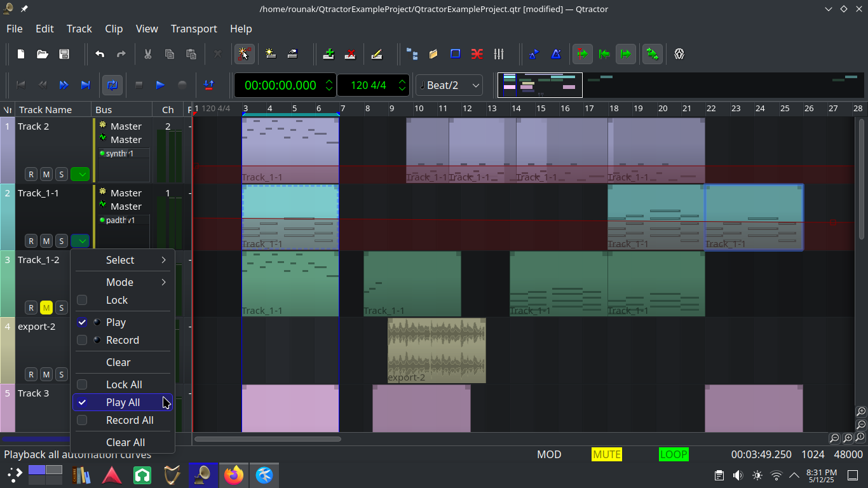Mute Track_1-2 using its yellow M button
This screenshot has width=868, height=488.
coord(46,307)
